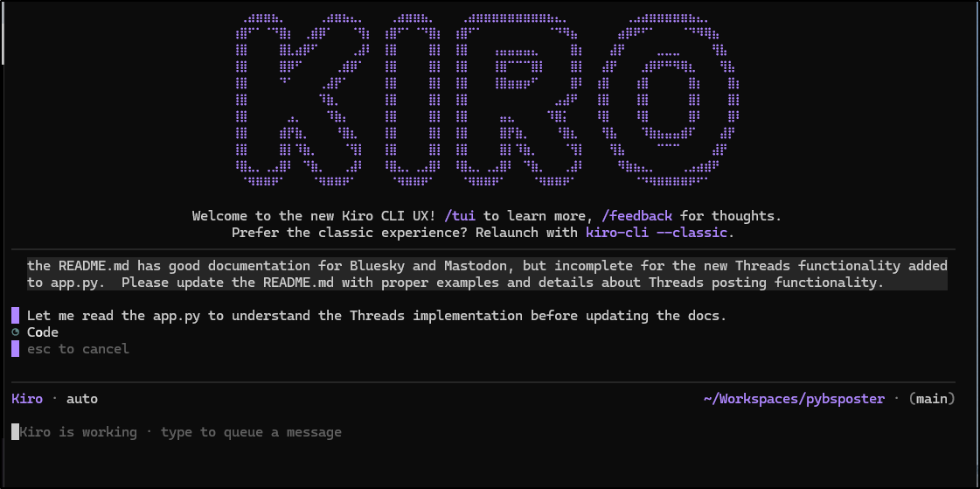The width and height of the screenshot is (980, 489).
Task: Click the spinner icon beside Code
Action: point(16,332)
